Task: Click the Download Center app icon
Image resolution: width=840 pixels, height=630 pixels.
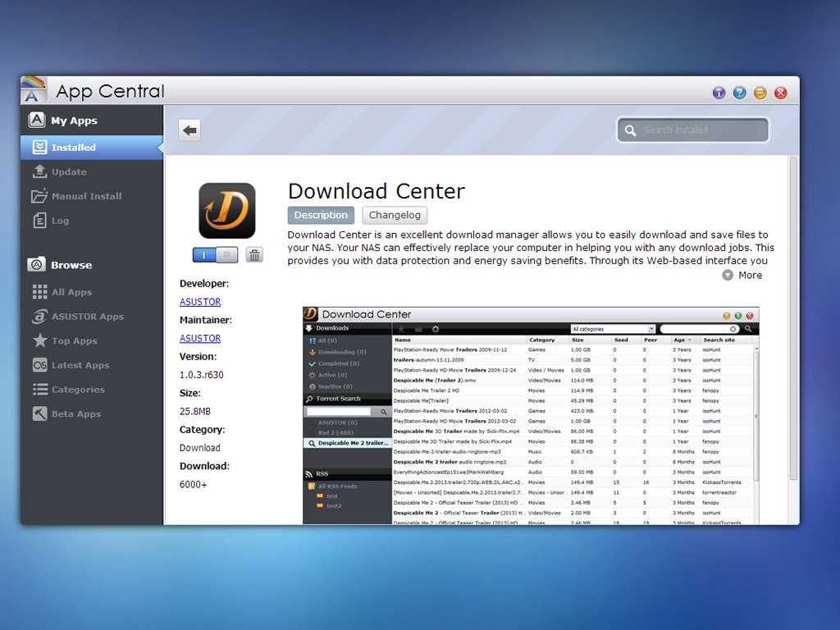Action: tap(227, 211)
